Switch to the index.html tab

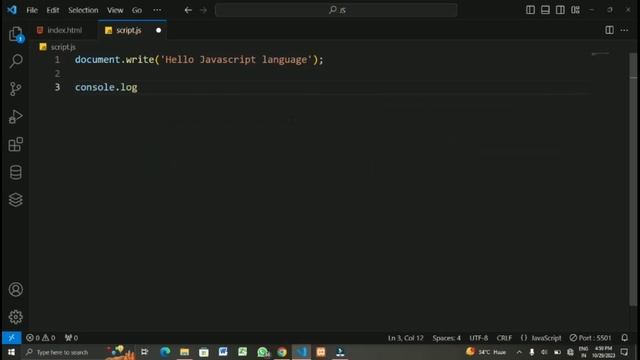coord(64,30)
